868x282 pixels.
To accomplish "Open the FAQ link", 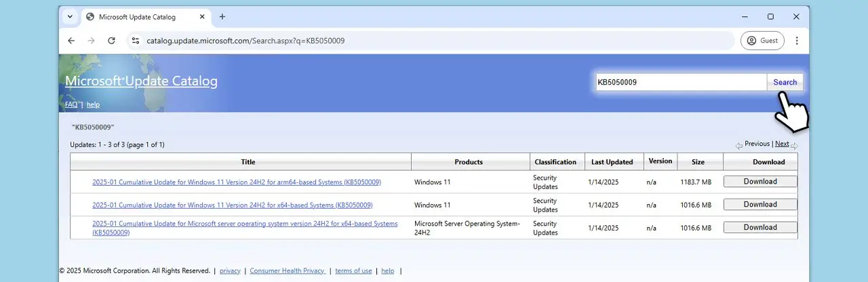I will click(71, 104).
